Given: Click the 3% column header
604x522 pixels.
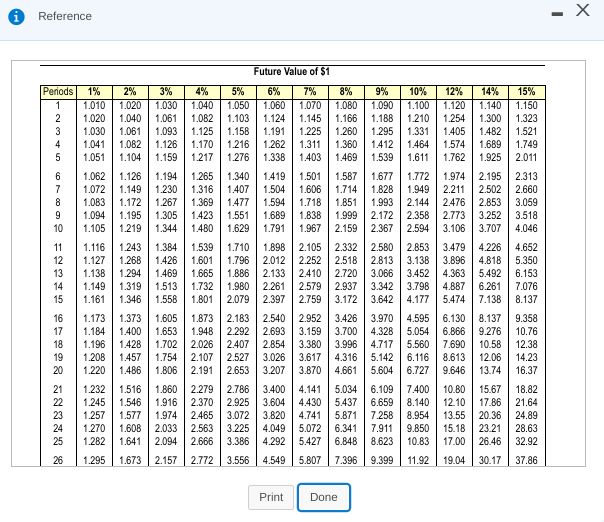Looking at the screenshot, I should point(166,92).
